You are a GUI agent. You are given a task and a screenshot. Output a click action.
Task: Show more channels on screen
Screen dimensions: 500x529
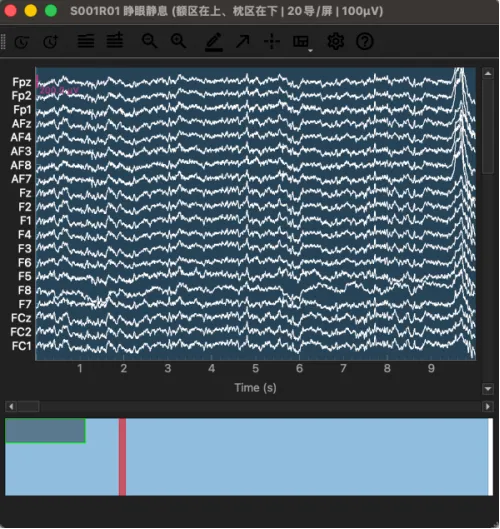(115, 41)
